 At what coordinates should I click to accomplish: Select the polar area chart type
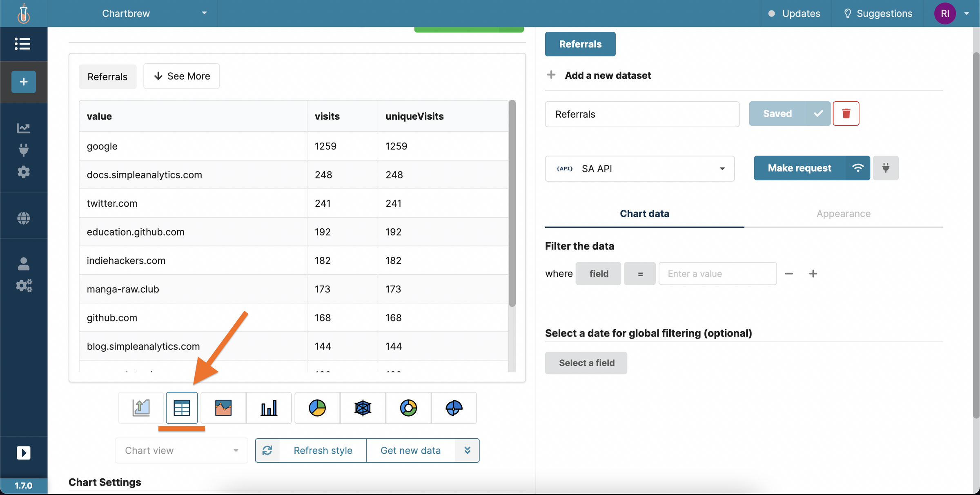coord(454,408)
